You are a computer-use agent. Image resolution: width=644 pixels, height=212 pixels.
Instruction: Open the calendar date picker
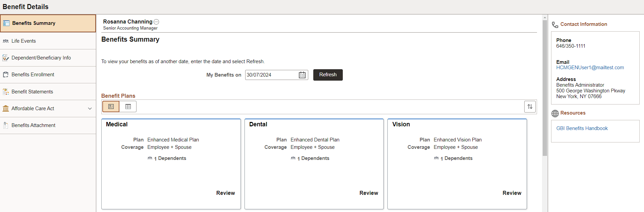click(302, 75)
